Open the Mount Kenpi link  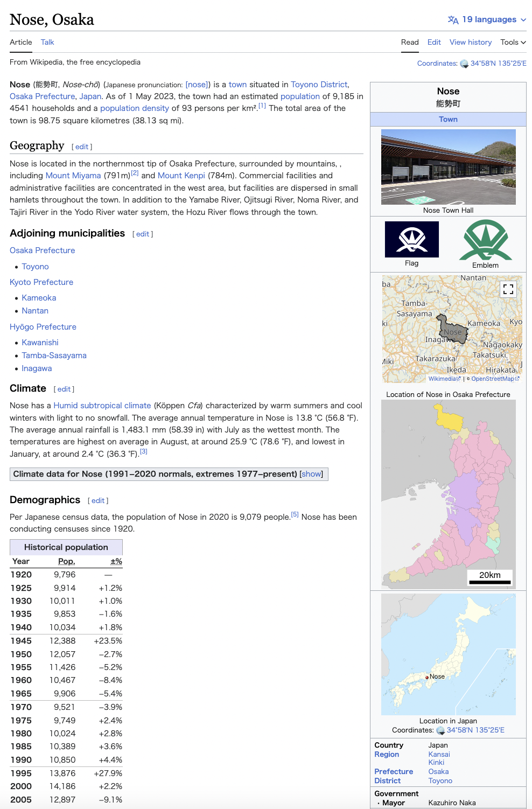pyautogui.click(x=181, y=176)
